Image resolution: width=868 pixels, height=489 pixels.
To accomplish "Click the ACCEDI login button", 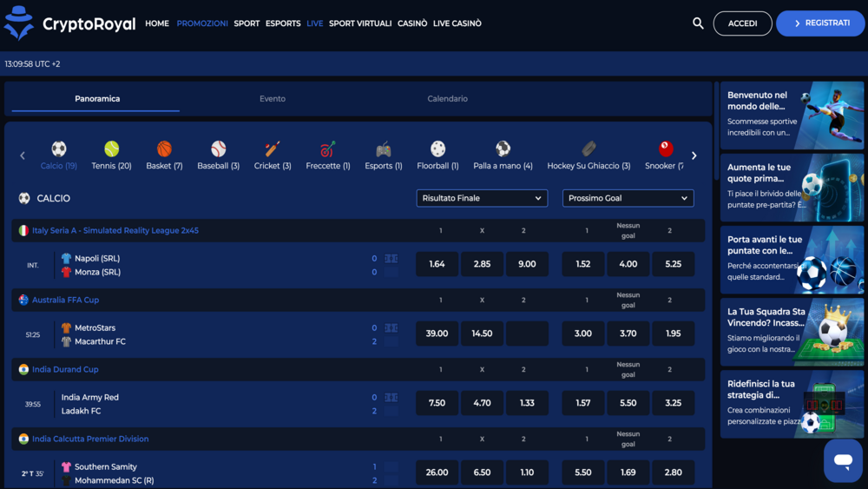I will pyautogui.click(x=742, y=23).
